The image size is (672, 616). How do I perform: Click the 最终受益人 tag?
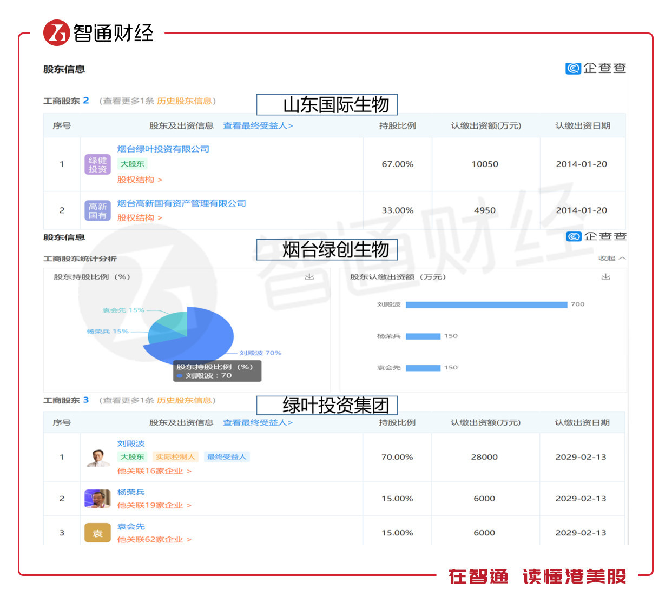[x=226, y=457]
